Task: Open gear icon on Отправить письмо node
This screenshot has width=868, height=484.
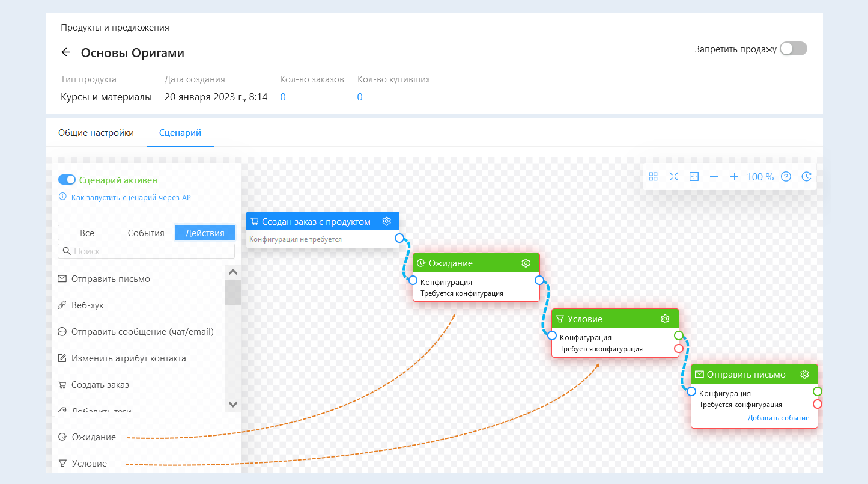Action: [x=804, y=375]
